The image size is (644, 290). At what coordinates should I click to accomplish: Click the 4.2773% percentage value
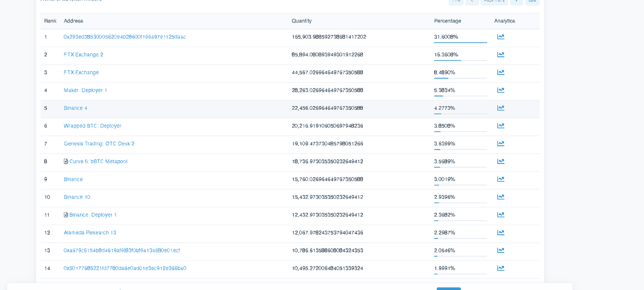click(x=444, y=108)
